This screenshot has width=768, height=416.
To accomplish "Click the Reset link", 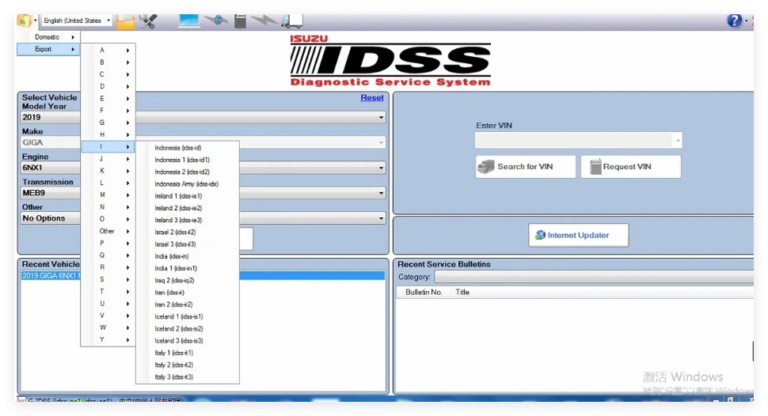I will point(372,98).
